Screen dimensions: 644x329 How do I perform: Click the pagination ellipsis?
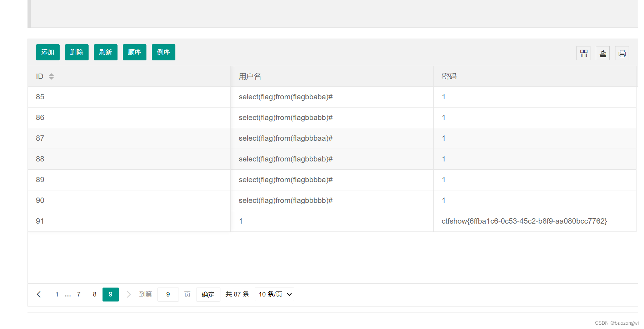click(68, 295)
